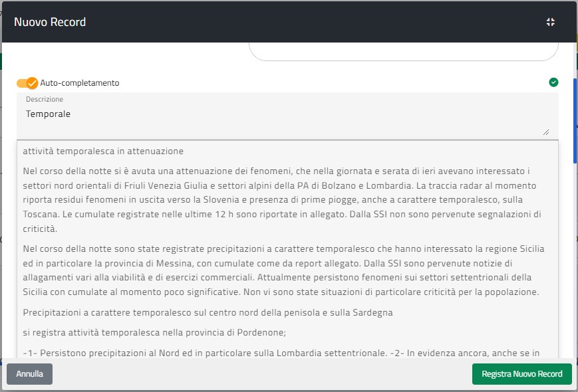Click the green check mark status icon
The width and height of the screenshot is (578, 392).
pos(553,82)
